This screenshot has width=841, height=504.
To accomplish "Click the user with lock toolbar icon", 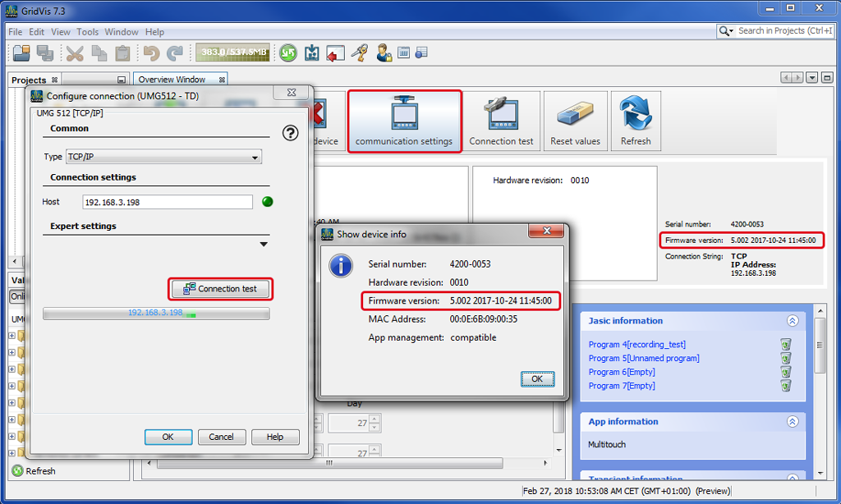I will point(384,53).
